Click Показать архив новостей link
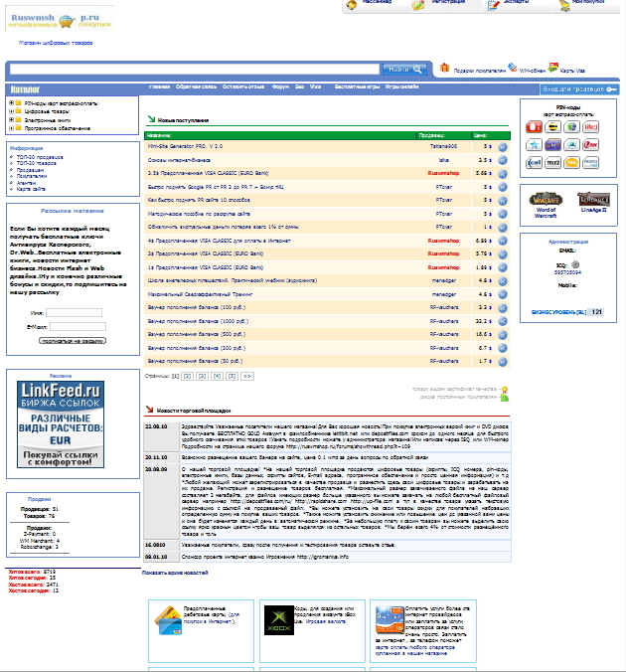This screenshot has width=626, height=672. point(175,573)
